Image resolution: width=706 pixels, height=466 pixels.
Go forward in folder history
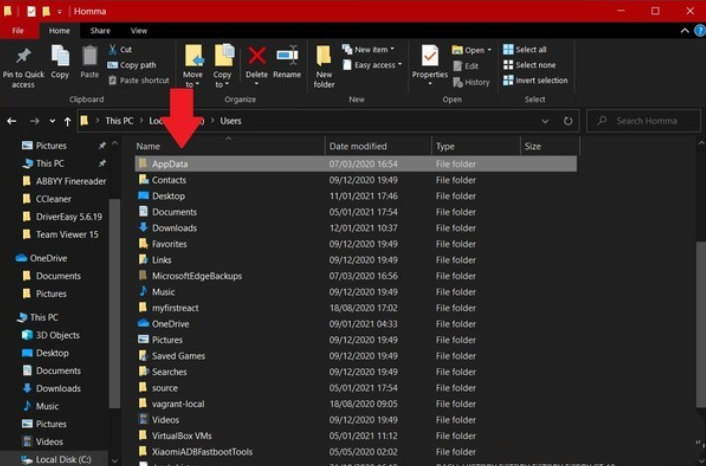click(34, 121)
